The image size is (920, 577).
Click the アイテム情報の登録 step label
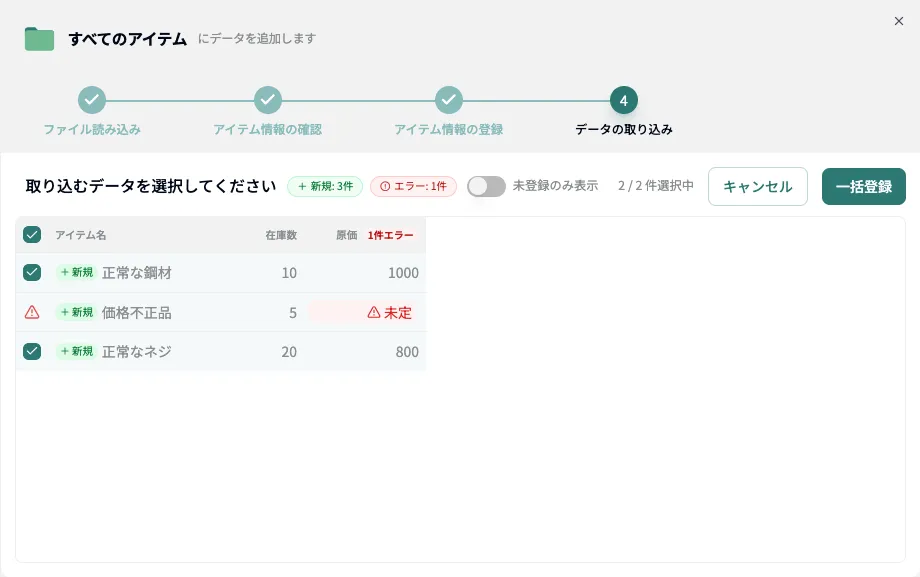(x=449, y=129)
